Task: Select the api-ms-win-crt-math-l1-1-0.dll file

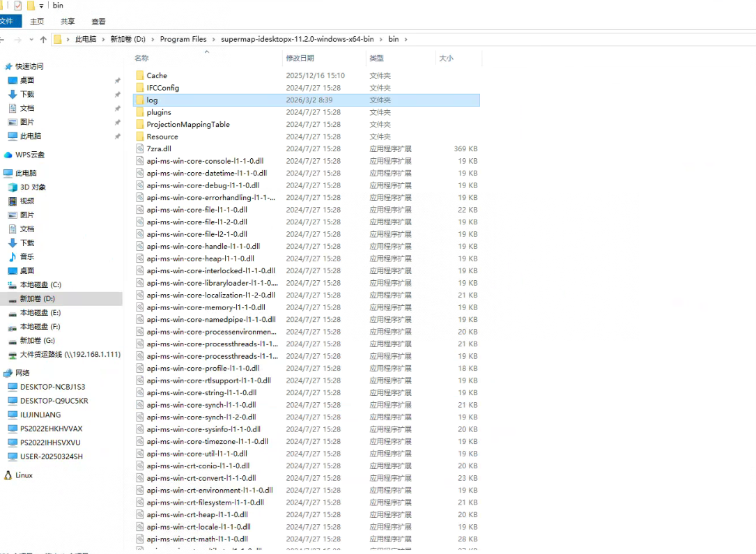Action: tap(196, 539)
